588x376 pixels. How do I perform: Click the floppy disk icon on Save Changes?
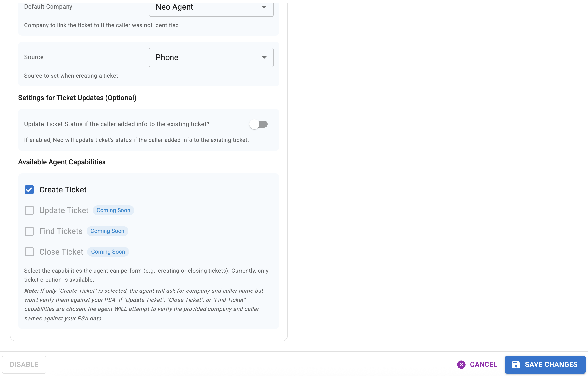coord(516,365)
